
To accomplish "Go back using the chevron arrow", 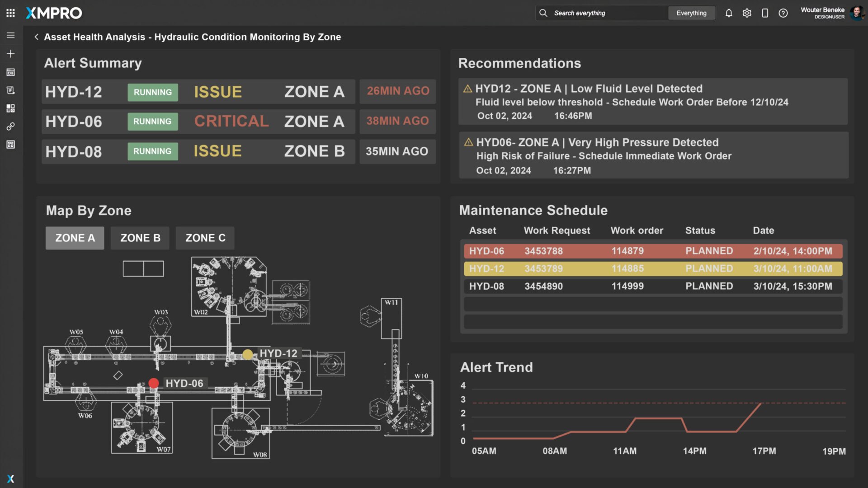I will 36,37.
